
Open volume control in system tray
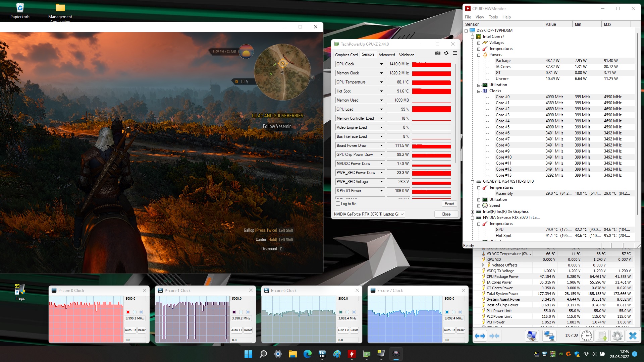pyautogui.click(x=594, y=354)
